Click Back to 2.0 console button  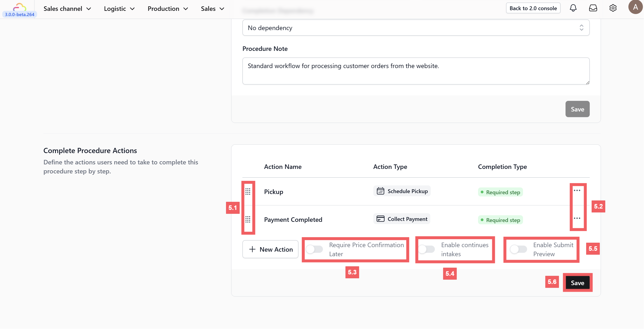pyautogui.click(x=533, y=8)
